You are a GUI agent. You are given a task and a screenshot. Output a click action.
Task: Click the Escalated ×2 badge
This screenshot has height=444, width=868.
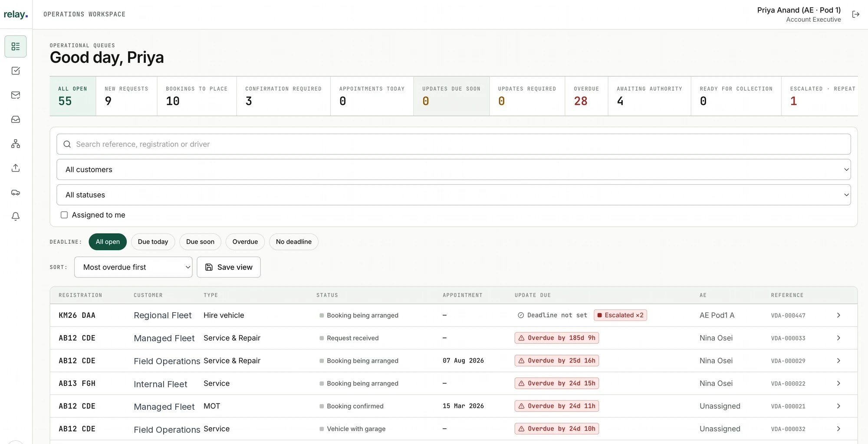pos(620,315)
